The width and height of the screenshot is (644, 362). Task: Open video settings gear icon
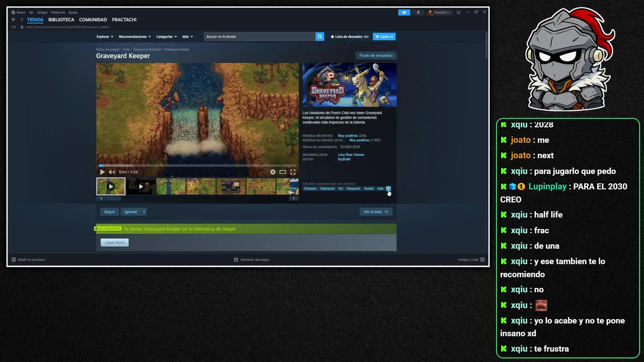coord(273,172)
